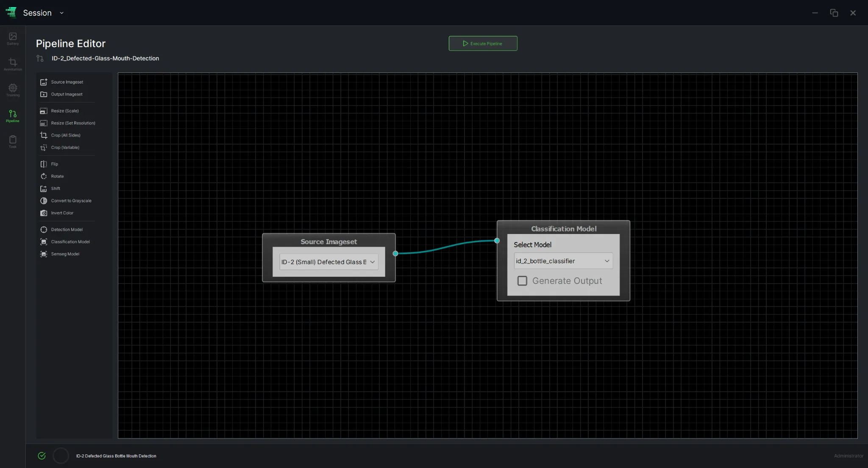Insert a Classification Model node from the palette
868x468 pixels.
pos(65,242)
